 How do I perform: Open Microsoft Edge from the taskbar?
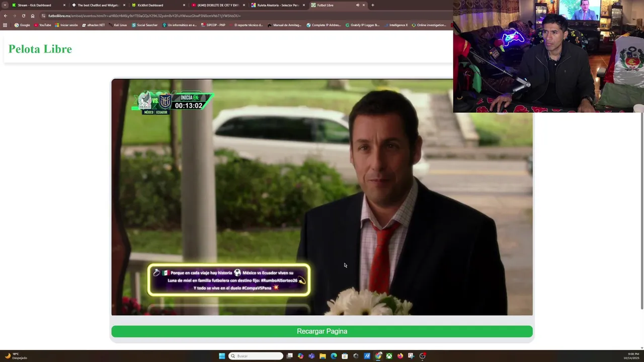334,356
